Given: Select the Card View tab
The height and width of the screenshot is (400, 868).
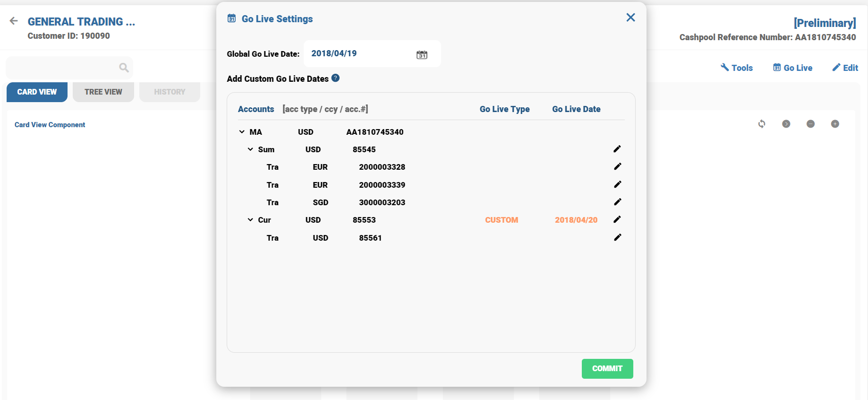Looking at the screenshot, I should click(37, 92).
